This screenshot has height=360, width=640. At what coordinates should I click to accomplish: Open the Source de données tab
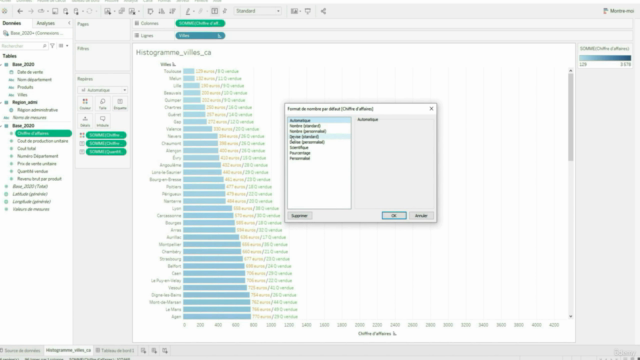pyautogui.click(x=21, y=350)
